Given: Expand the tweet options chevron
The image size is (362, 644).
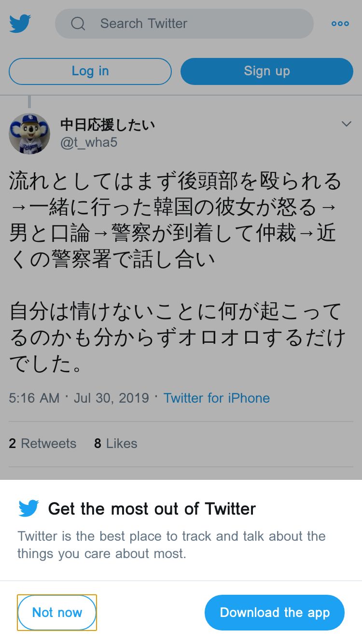Looking at the screenshot, I should pyautogui.click(x=346, y=124).
